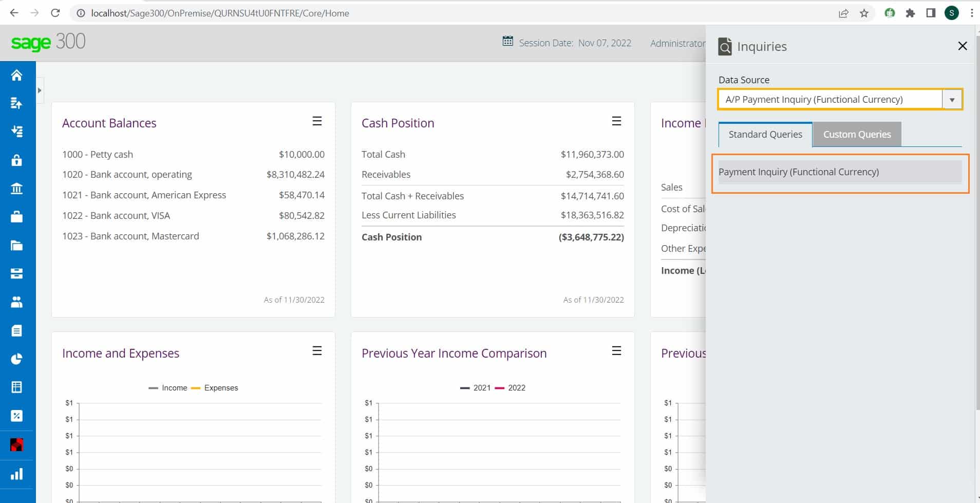Open the red and black sidebar icon
Viewport: 980px width, 503px height.
[x=16, y=445]
